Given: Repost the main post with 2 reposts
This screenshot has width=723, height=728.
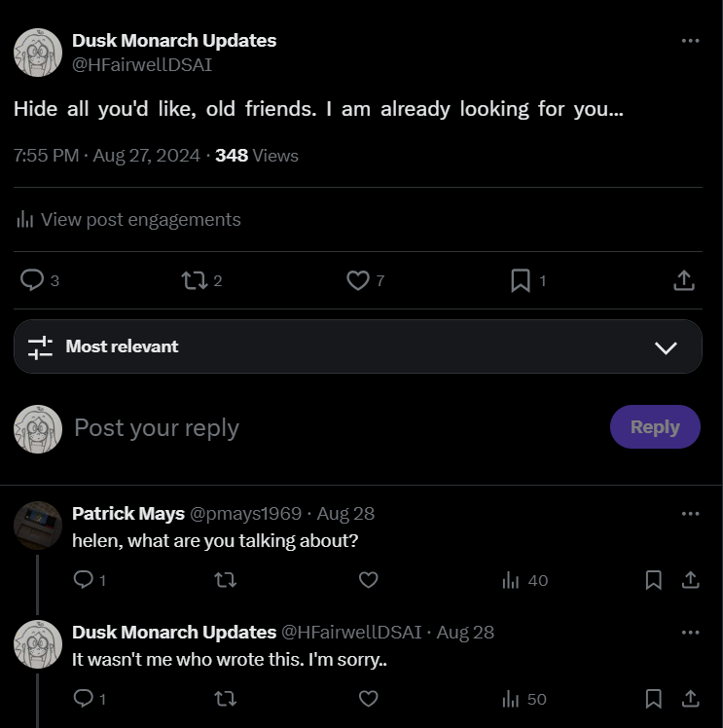Looking at the screenshot, I should 195,280.
